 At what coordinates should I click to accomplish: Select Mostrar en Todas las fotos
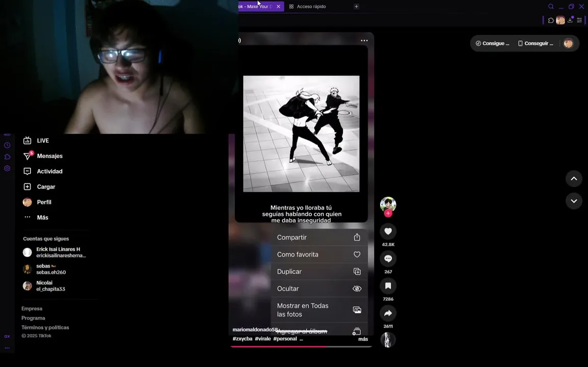point(319,310)
